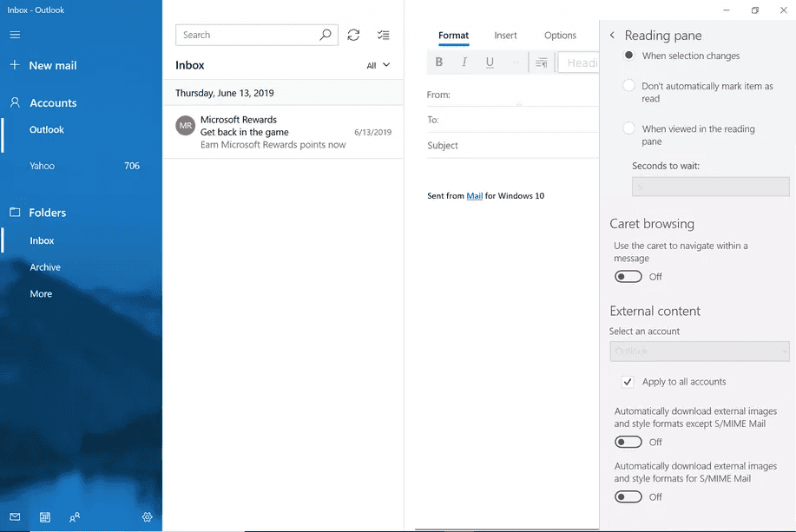This screenshot has height=532, width=796.
Task: Enter selection mode via checklist icon
Action: point(383,35)
